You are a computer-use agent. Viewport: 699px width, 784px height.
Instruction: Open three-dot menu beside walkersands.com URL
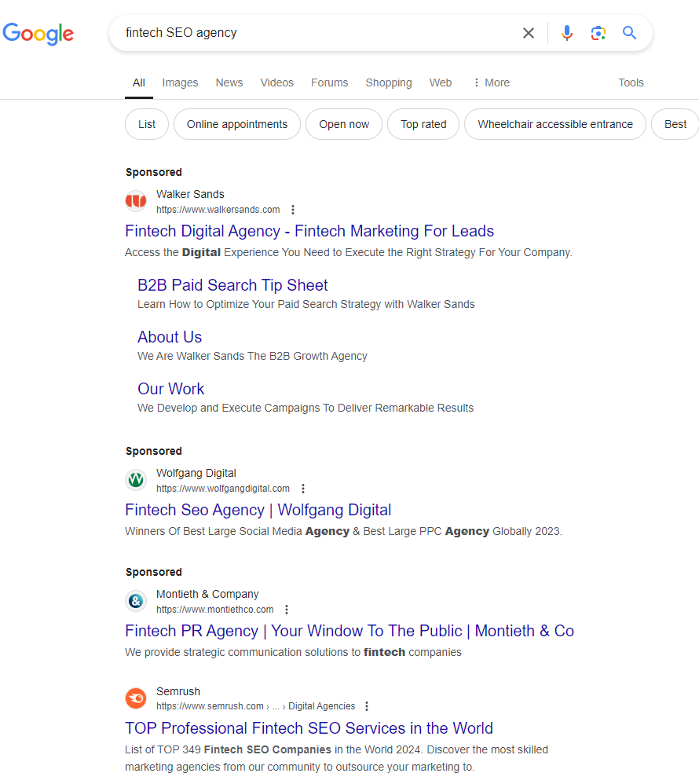coord(293,210)
